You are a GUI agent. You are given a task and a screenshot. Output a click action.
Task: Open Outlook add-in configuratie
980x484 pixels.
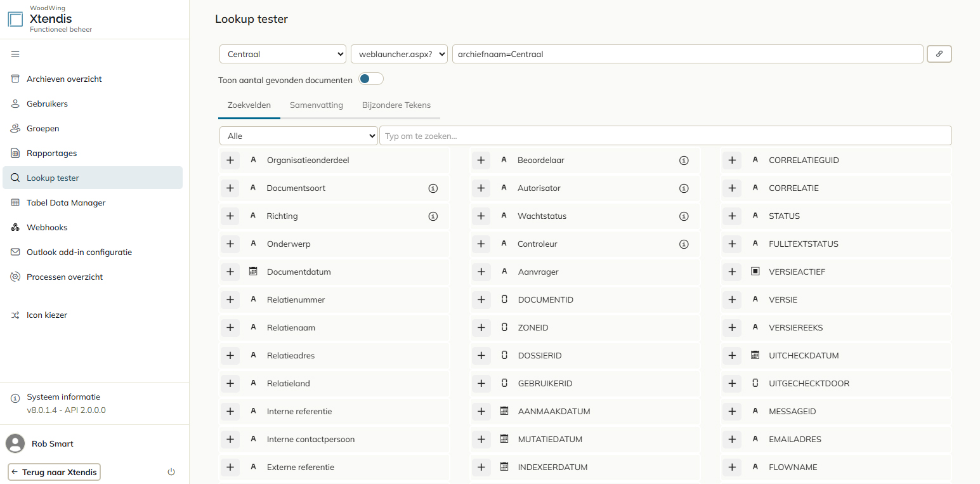tap(93, 252)
